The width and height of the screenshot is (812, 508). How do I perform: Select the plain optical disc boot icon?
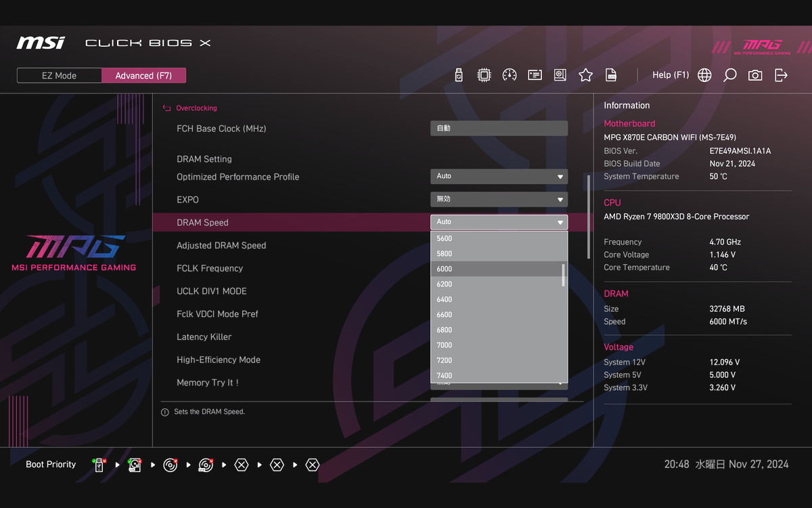click(171, 465)
